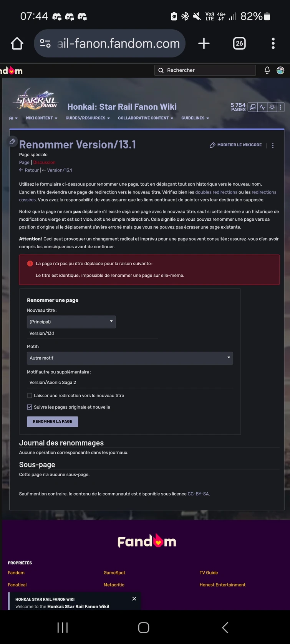The image size is (290, 644).
Task: Expand the (Principal) namespace dropdown
Action: pos(71,322)
